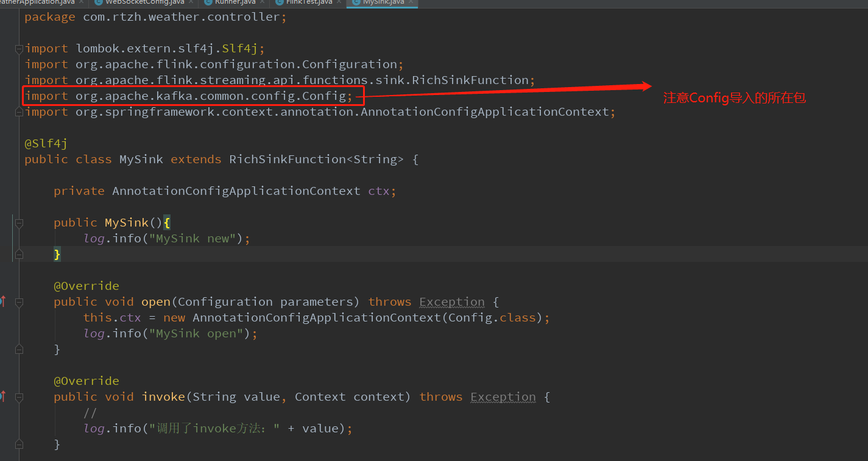Image resolution: width=868 pixels, height=461 pixels.
Task: Collapse the invoke() method fold
Action: pyautogui.click(x=19, y=397)
